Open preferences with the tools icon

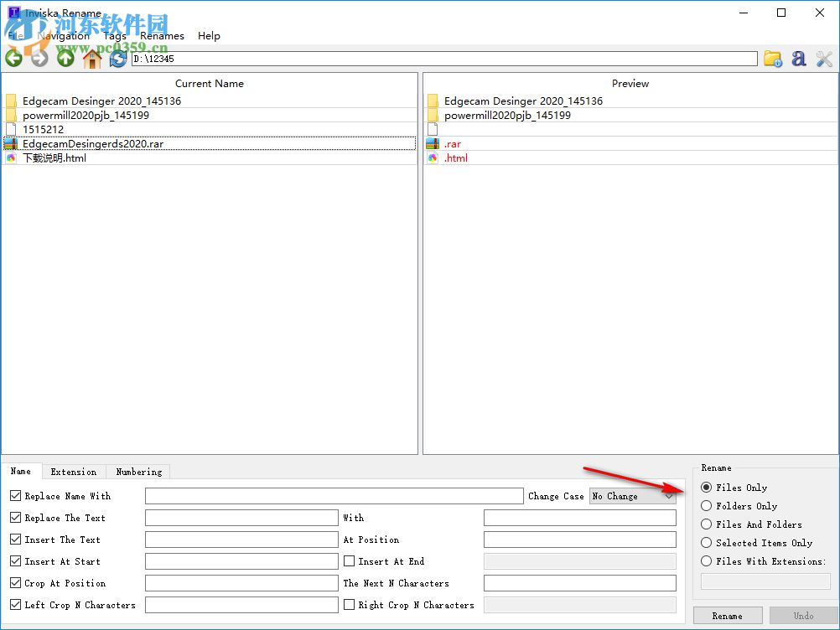pos(824,59)
